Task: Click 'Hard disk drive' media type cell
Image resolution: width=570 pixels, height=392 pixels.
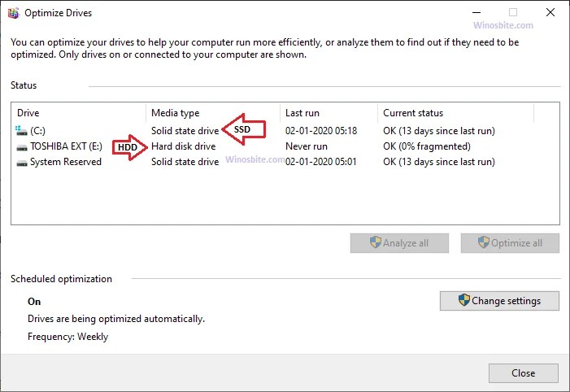Action: click(183, 146)
